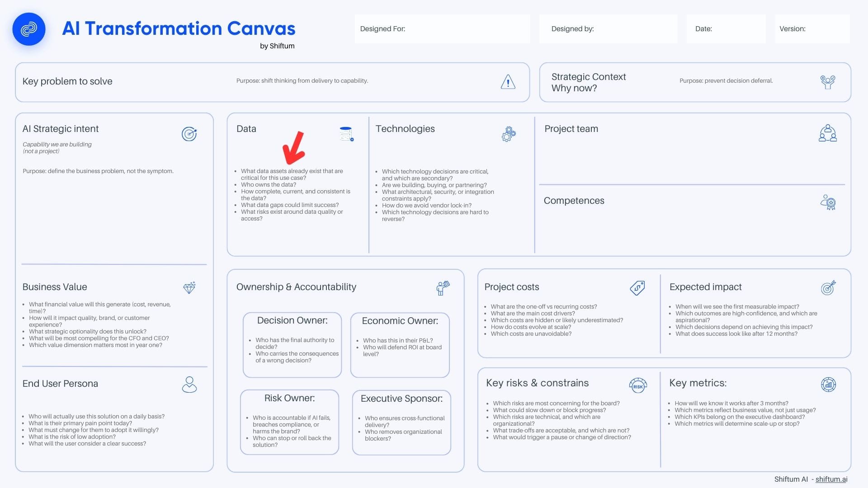Click the Shiftum logo icon
This screenshot has height=488, width=868.
(29, 29)
